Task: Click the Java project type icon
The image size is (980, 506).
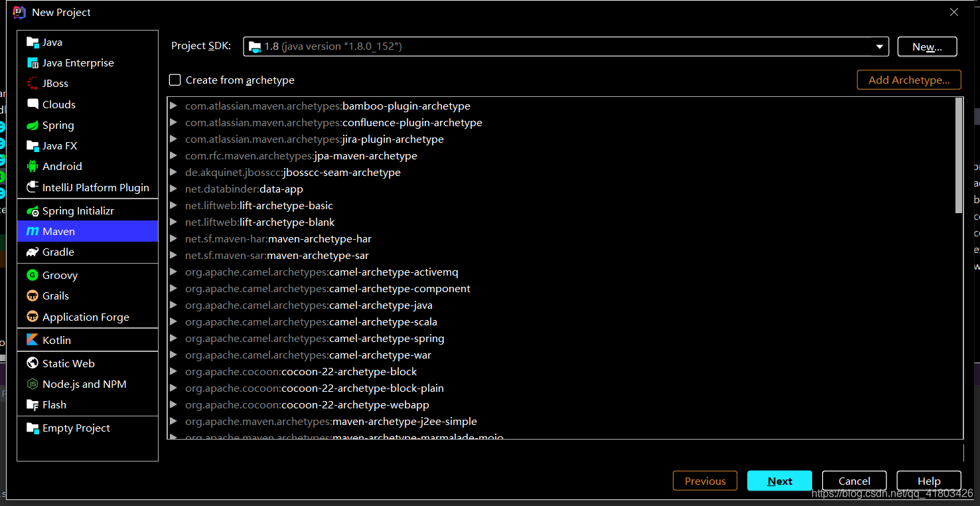Action: (33, 42)
